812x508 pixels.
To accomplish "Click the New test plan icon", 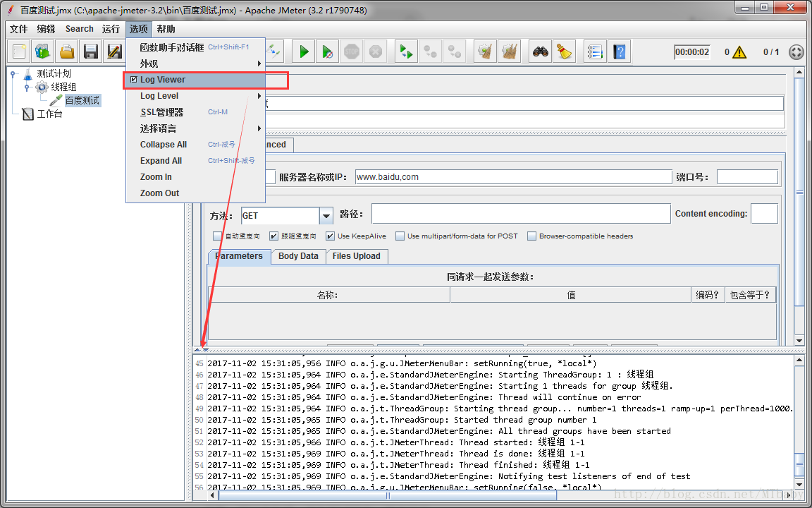I will pos(19,52).
